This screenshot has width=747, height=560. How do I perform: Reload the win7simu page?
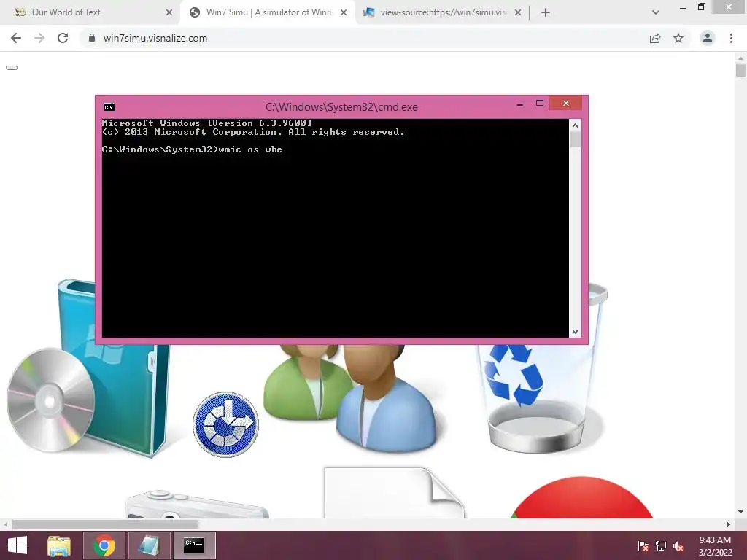tap(63, 38)
